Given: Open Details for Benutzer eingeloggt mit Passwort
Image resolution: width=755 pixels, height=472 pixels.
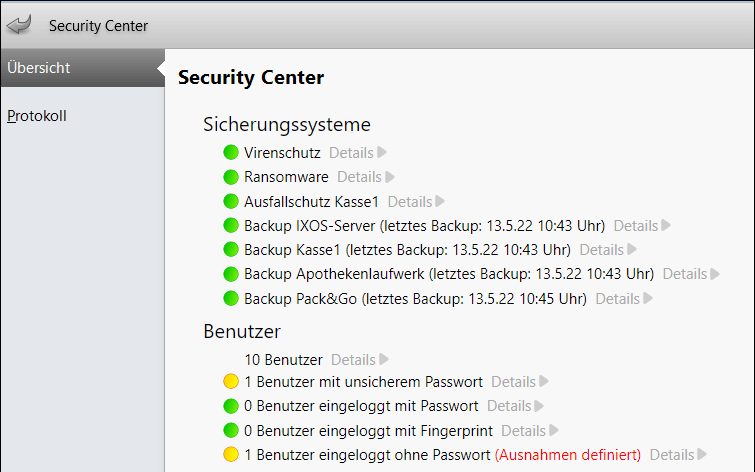Looking at the screenshot, I should tap(509, 406).
